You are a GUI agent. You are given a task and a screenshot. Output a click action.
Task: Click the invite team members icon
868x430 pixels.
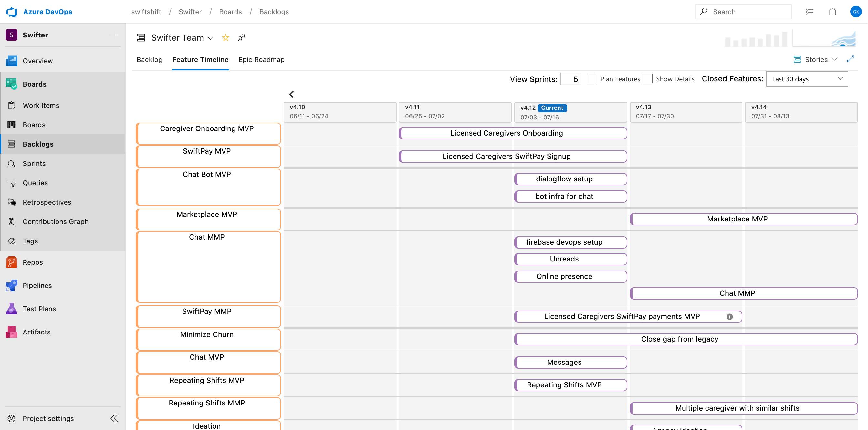point(241,37)
